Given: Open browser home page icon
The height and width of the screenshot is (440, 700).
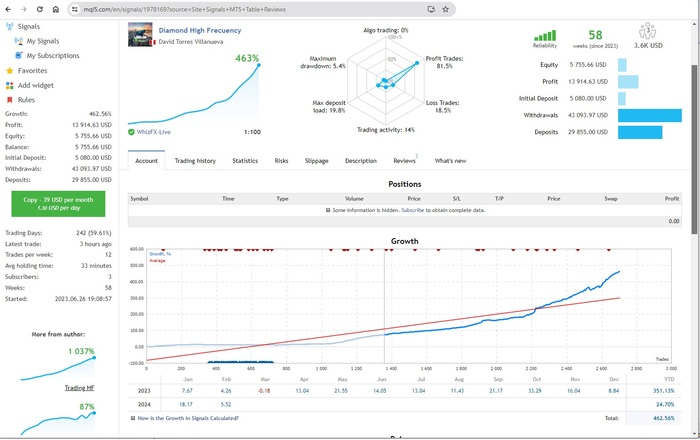Looking at the screenshot, I should coord(56,9).
